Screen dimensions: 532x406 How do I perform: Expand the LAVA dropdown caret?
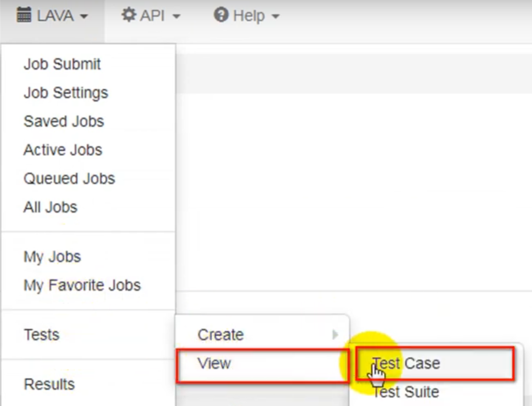84,16
